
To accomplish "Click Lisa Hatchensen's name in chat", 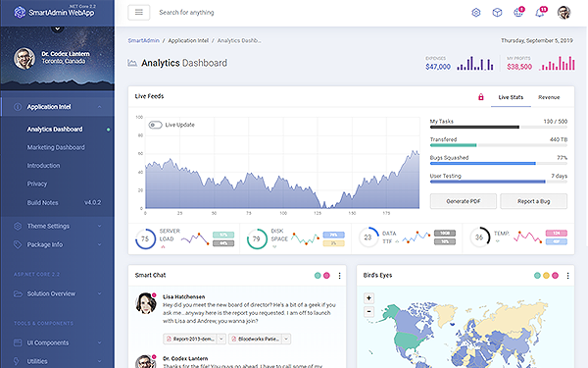I will 184,296.
